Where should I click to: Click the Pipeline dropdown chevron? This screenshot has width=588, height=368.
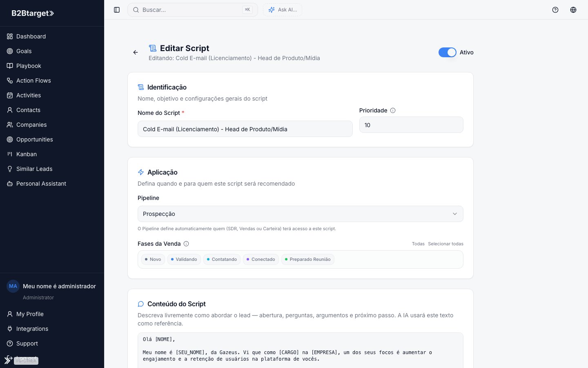pyautogui.click(x=455, y=214)
